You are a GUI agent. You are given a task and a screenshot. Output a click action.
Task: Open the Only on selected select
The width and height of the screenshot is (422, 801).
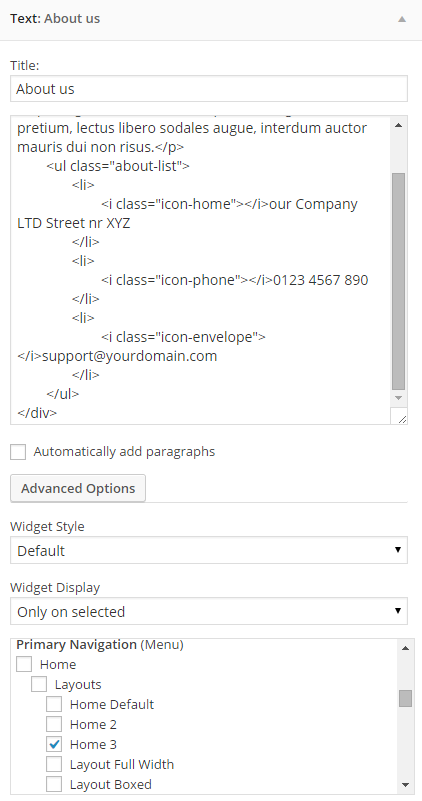pos(209,611)
